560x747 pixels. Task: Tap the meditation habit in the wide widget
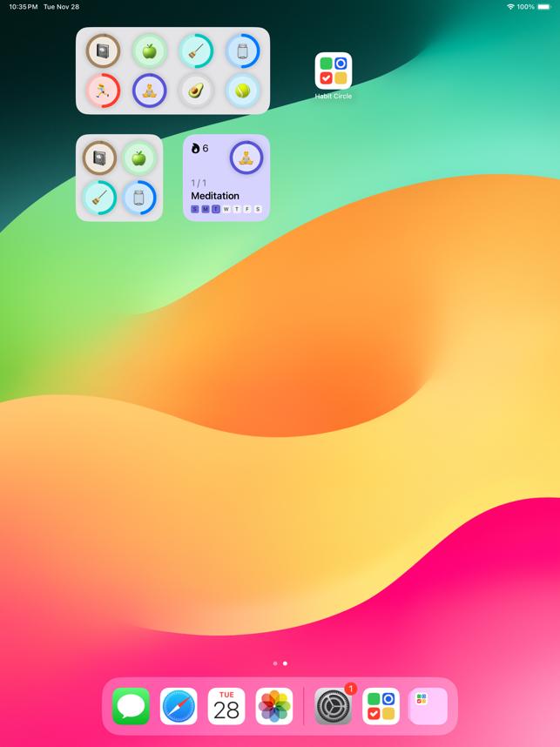tap(149, 90)
